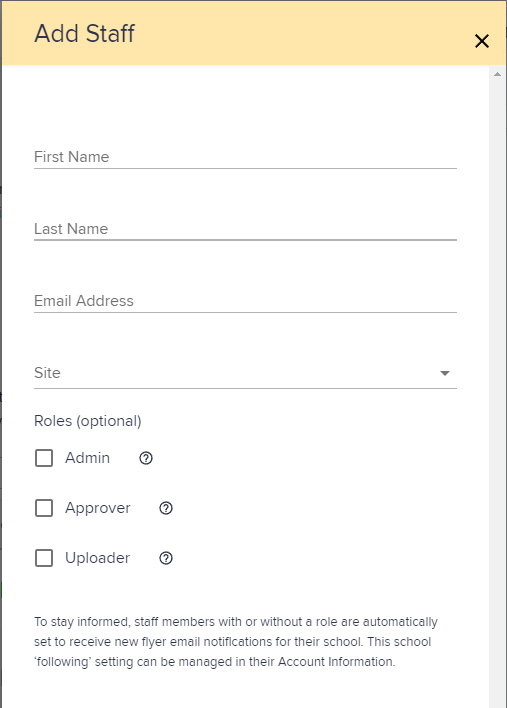Image resolution: width=507 pixels, height=708 pixels.
Task: Click the Add Staff header title
Action: (84, 33)
